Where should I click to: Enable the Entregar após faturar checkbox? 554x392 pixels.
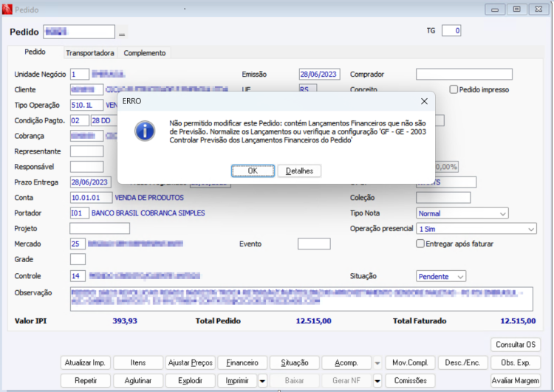420,244
